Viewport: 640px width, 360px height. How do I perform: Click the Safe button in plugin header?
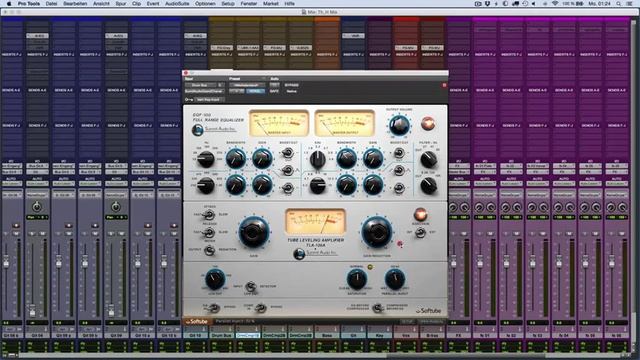[274, 91]
